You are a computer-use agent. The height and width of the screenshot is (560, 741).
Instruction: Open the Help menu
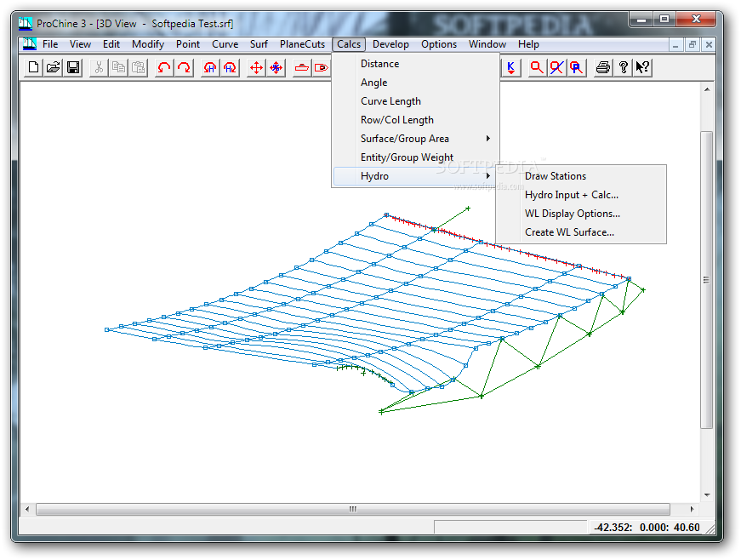click(528, 44)
